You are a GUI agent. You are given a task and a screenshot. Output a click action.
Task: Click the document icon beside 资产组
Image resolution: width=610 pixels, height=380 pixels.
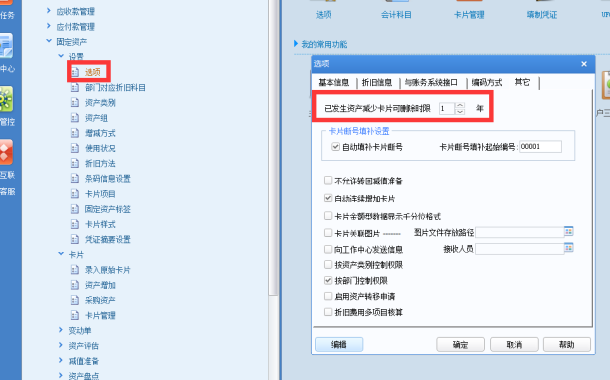75,118
